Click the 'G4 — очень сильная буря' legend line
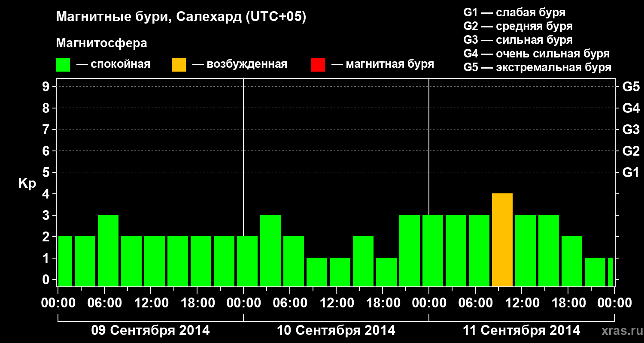The height and width of the screenshot is (343, 644). tap(536, 54)
